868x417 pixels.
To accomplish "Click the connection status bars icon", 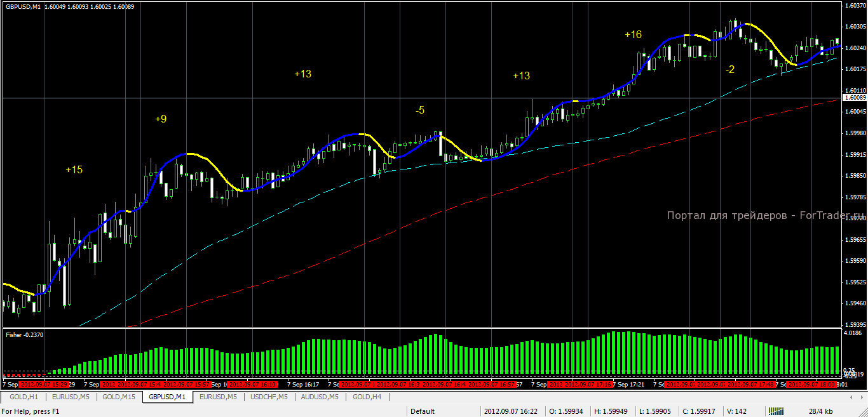I will pyautogui.click(x=777, y=411).
